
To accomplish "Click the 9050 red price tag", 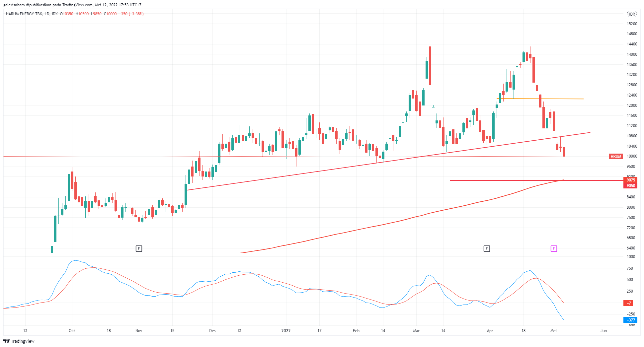I will 630,186.
